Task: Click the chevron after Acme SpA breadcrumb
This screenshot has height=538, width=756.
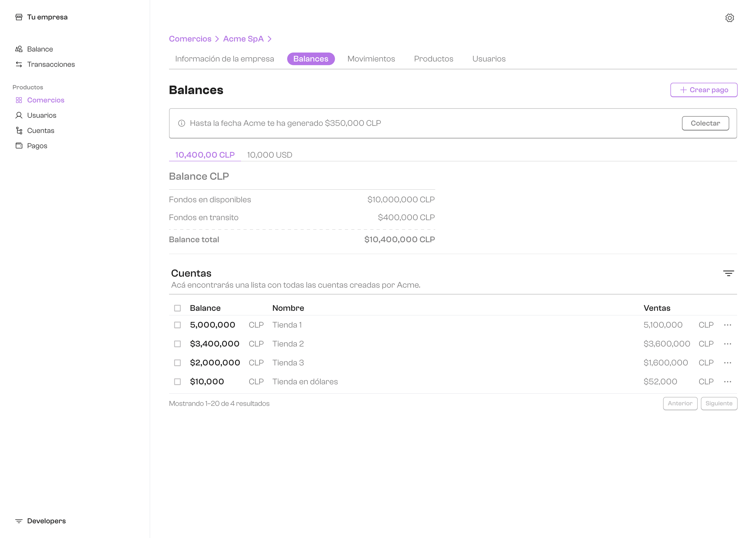Action: pos(270,39)
